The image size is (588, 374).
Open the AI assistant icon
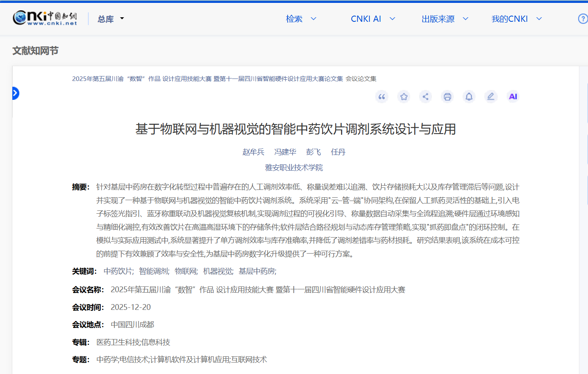coord(513,97)
